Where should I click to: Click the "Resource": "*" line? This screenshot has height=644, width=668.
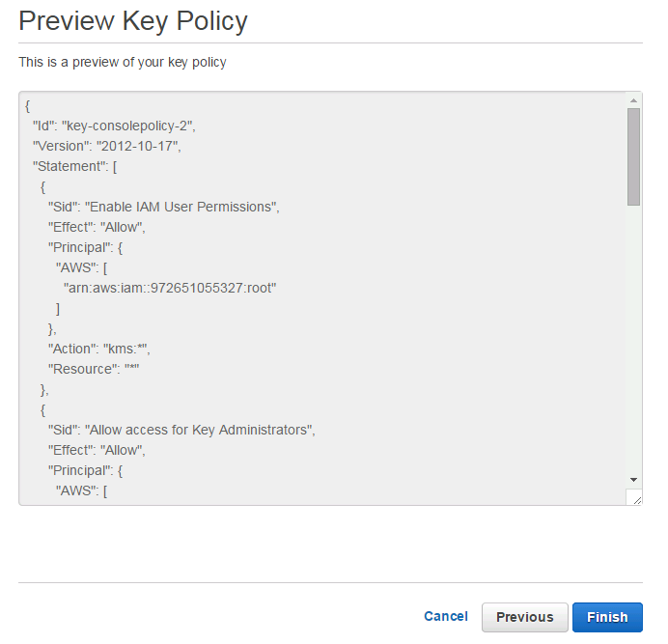tap(94, 369)
